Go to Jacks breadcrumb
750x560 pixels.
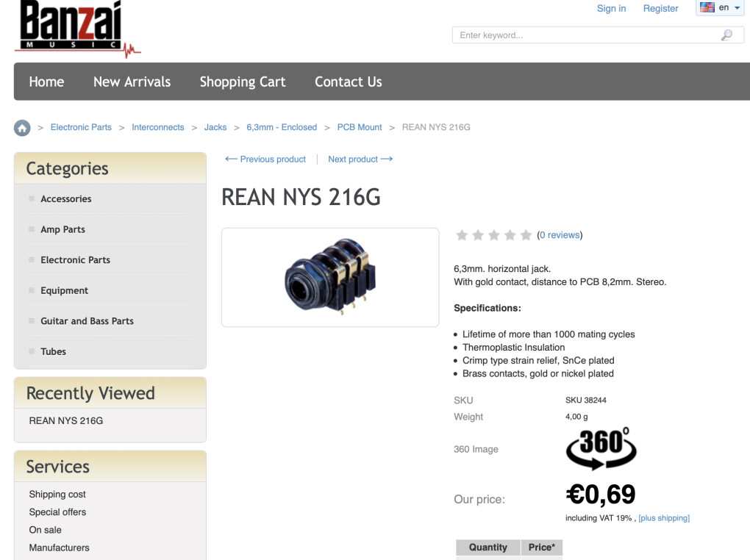(x=215, y=127)
